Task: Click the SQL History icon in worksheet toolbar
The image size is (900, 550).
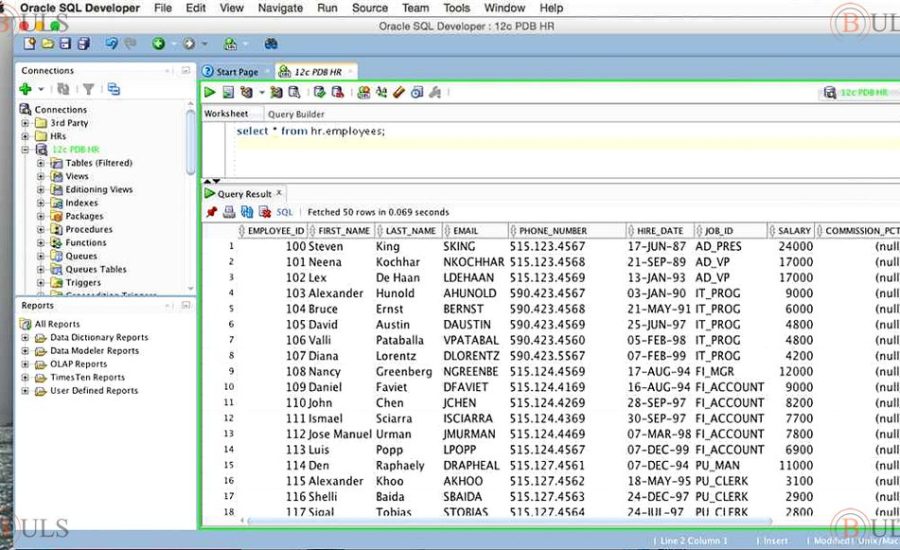Action: [417, 92]
